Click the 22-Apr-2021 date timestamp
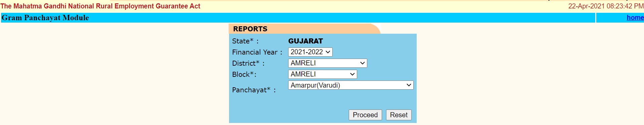Image resolution: width=644 pixels, height=125 pixels. (606, 6)
